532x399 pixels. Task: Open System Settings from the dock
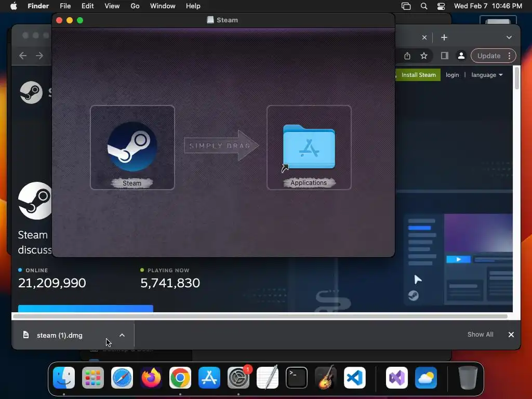tap(238, 378)
